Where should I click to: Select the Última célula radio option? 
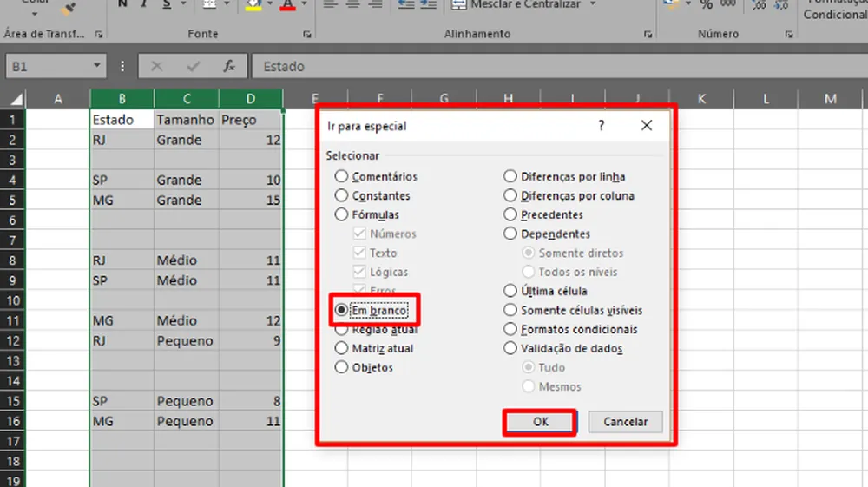coord(545,291)
